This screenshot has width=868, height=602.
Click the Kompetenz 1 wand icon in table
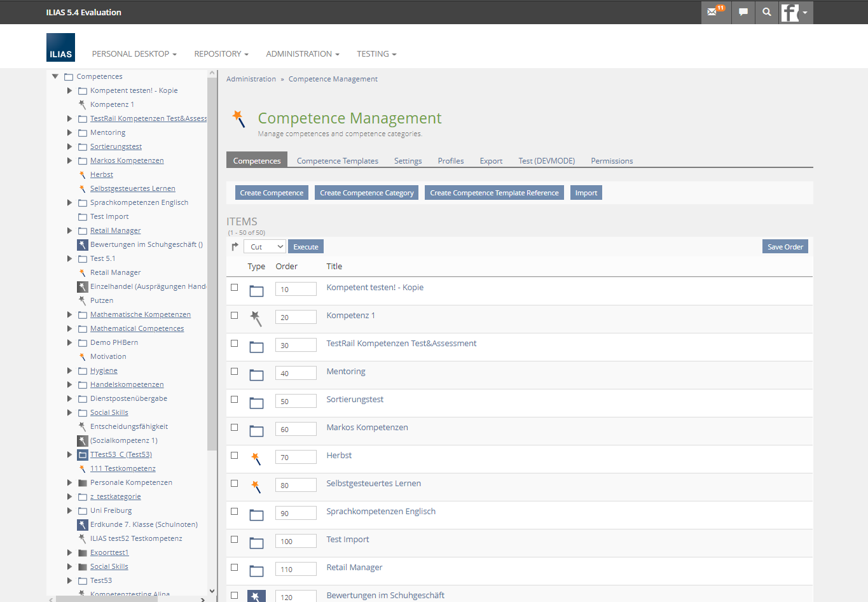(256, 318)
